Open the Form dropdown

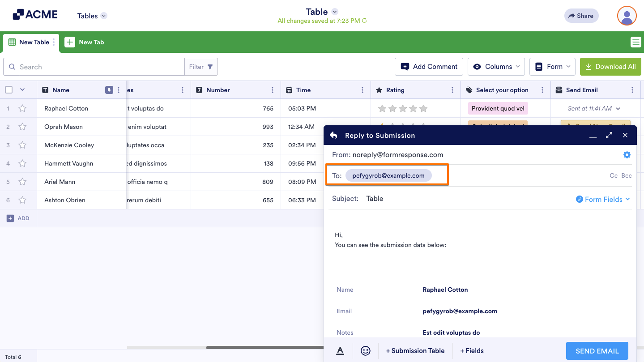click(x=553, y=67)
